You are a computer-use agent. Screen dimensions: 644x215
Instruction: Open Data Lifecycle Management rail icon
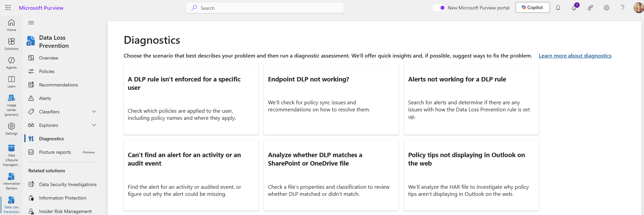[x=11, y=155]
